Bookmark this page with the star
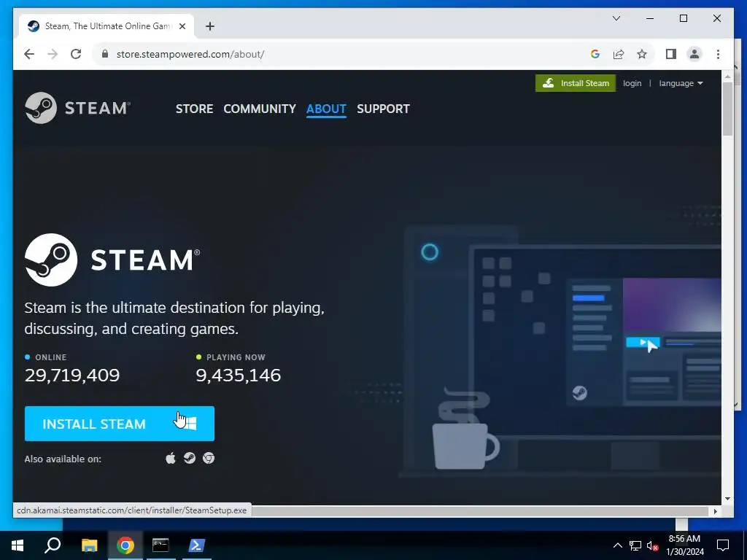 tap(642, 54)
